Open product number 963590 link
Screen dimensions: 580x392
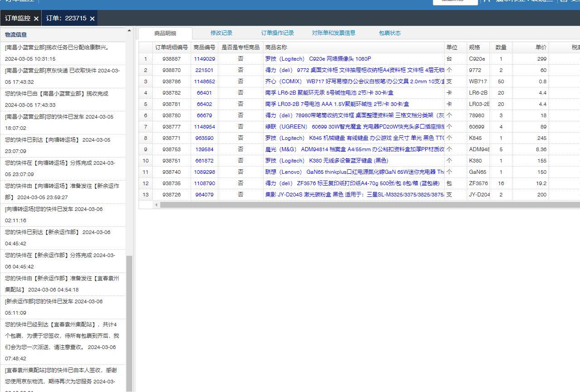pos(205,138)
